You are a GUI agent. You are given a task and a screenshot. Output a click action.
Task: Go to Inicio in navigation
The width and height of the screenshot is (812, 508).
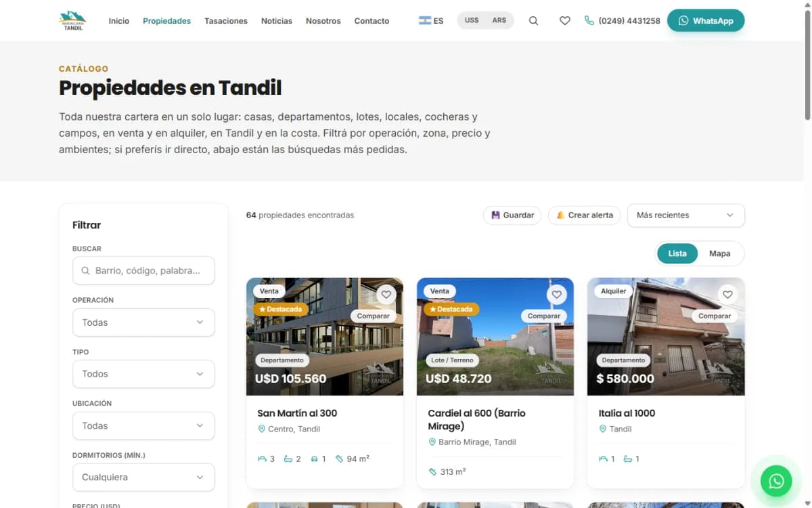click(x=119, y=21)
